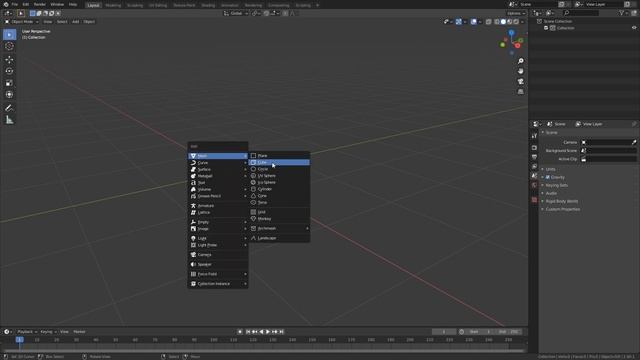Select the Cursor tool in left toolbar
The image size is (640, 360).
coord(9,46)
